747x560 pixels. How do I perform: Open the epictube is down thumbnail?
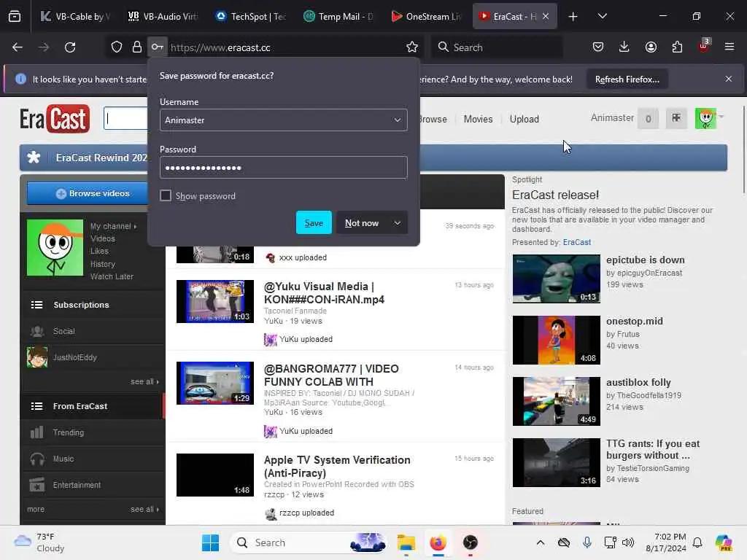pyautogui.click(x=556, y=279)
